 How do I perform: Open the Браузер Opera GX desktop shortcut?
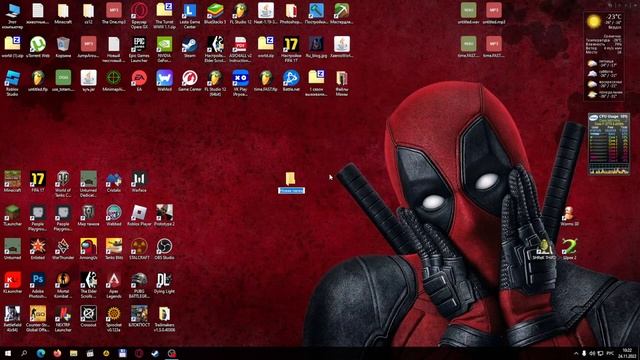(x=139, y=15)
